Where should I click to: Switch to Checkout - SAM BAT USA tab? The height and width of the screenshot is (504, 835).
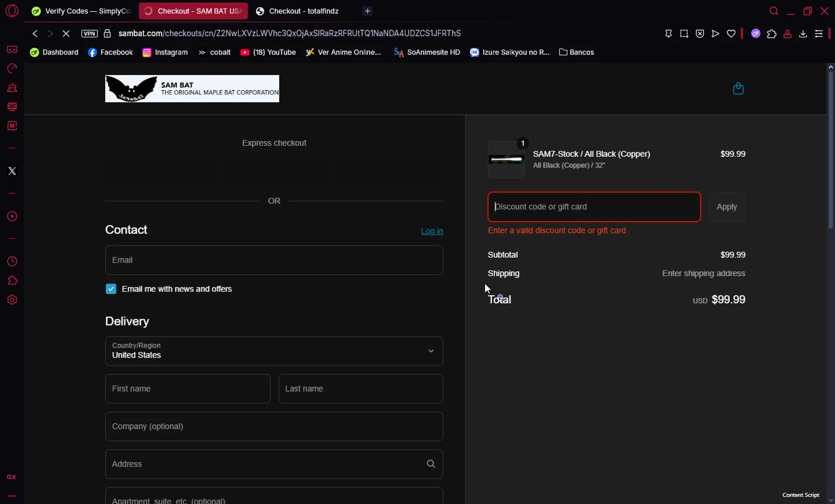[x=193, y=11]
